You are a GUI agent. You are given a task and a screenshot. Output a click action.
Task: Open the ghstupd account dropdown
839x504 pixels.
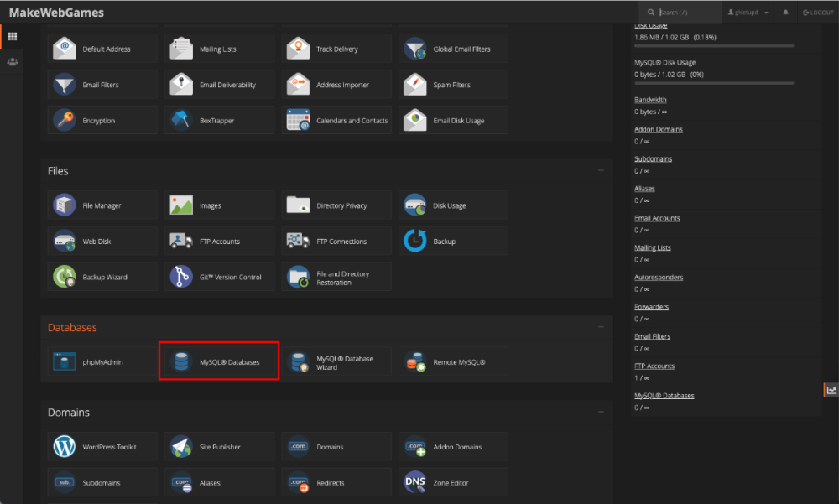pos(747,12)
